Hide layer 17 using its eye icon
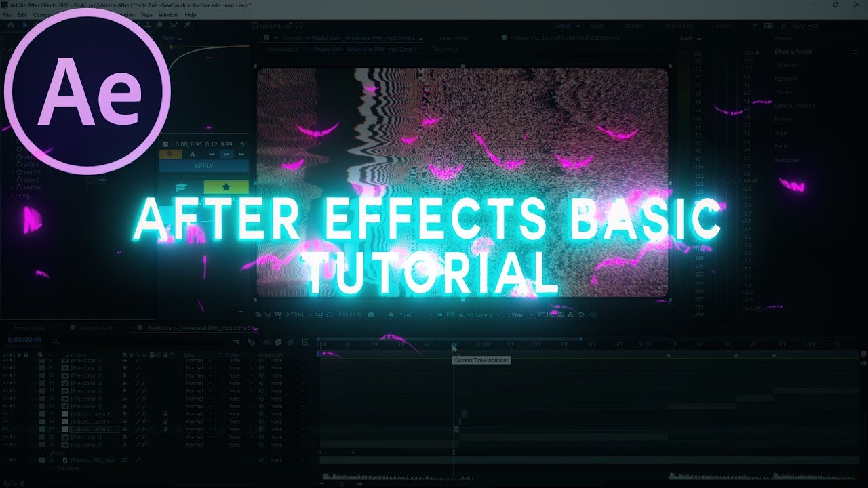Image resolution: width=868 pixels, height=488 pixels. (x=6, y=429)
